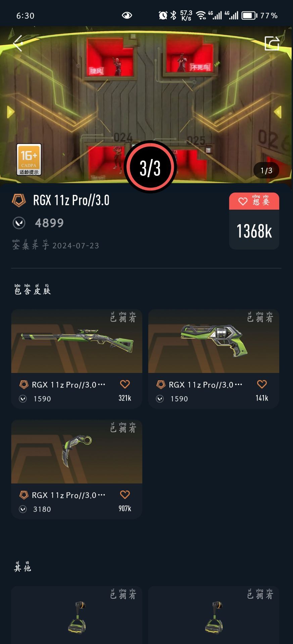Click the 1/3 image page indicator

[x=266, y=171]
